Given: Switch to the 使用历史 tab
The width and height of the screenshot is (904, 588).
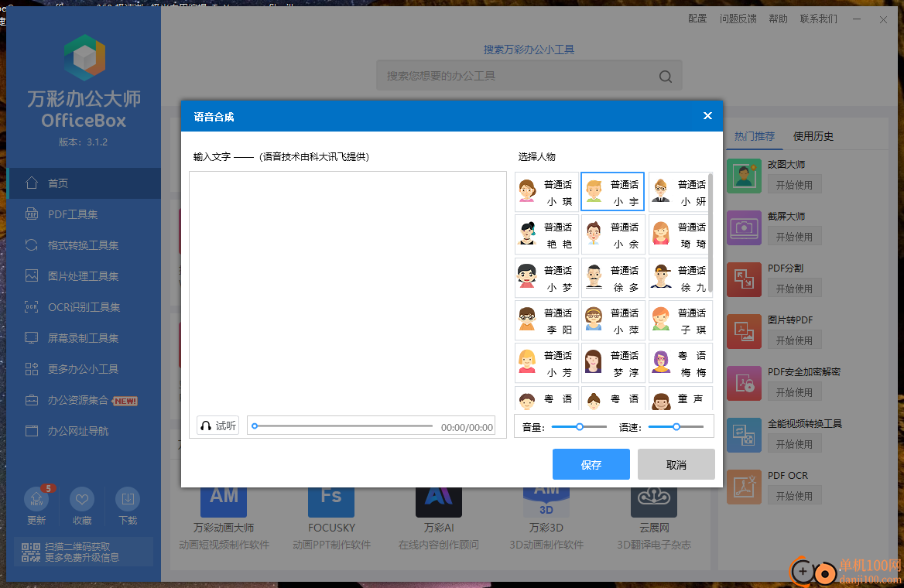Looking at the screenshot, I should [x=813, y=136].
